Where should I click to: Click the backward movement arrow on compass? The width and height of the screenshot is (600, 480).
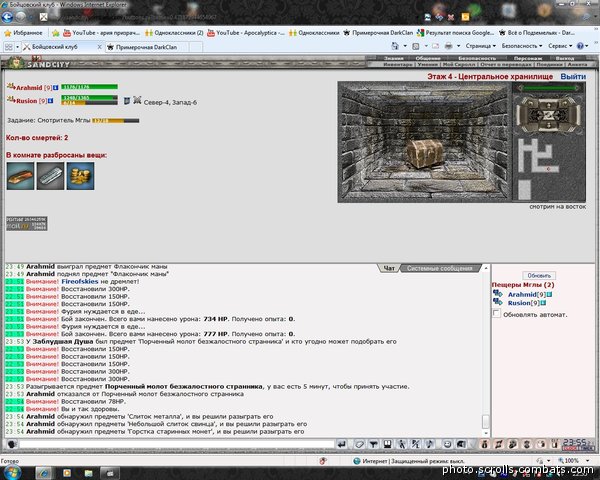coord(548,125)
